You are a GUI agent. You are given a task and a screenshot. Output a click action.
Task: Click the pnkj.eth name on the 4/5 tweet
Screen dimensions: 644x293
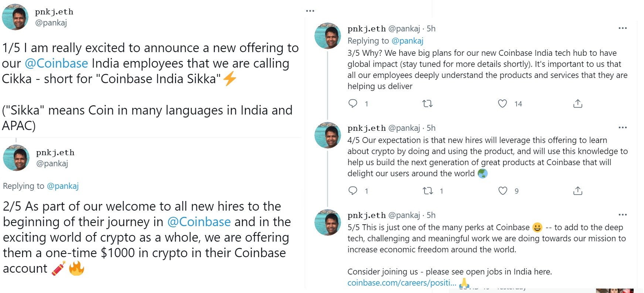(x=367, y=128)
